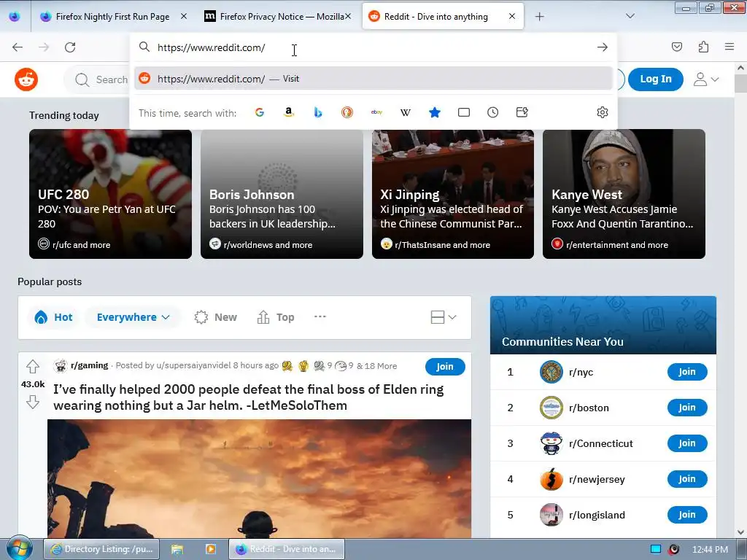Sort posts by Top
747x560 pixels.
(x=276, y=317)
